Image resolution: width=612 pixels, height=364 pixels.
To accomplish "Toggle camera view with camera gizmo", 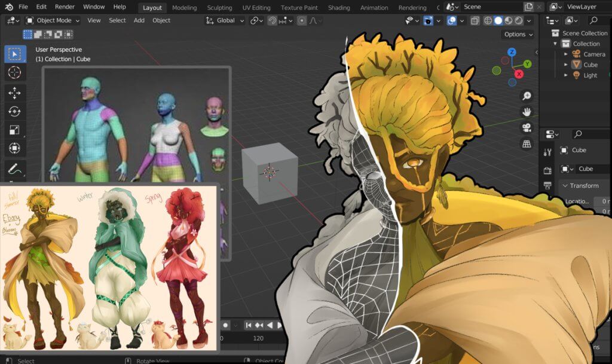I will click(527, 128).
